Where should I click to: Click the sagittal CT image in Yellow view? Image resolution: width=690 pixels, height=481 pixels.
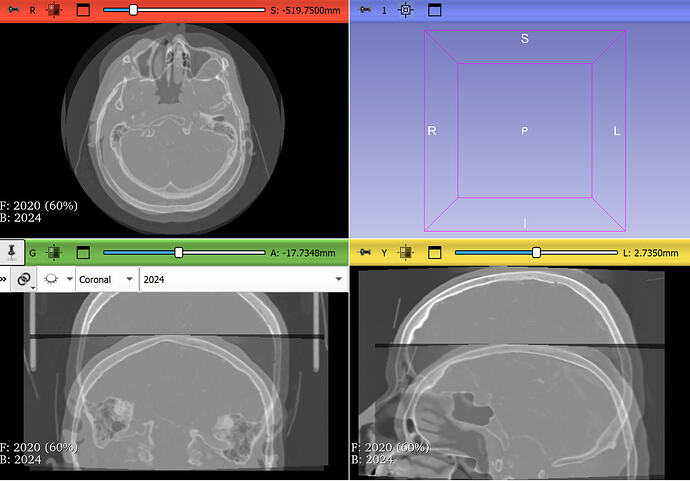[x=512, y=373]
